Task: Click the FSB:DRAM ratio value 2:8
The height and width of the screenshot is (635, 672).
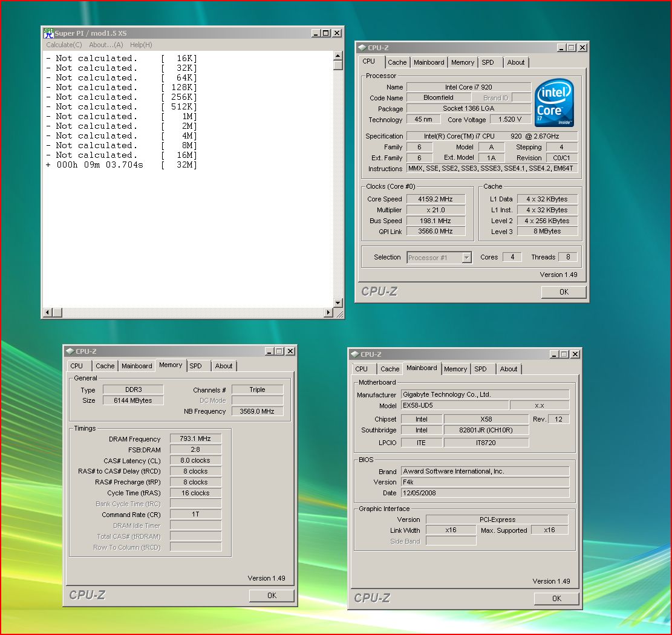Action: (195, 449)
